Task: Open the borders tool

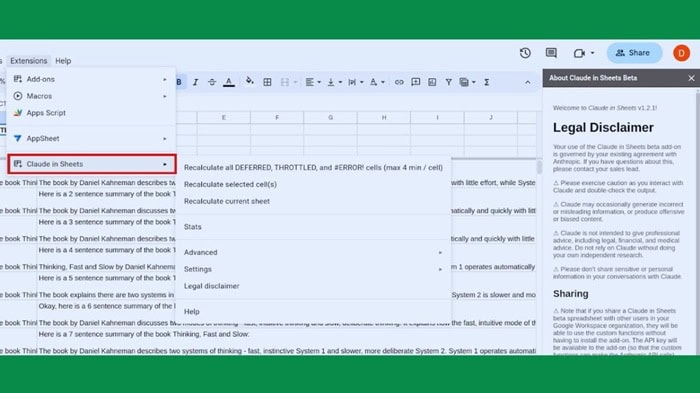Action: pyautogui.click(x=267, y=82)
